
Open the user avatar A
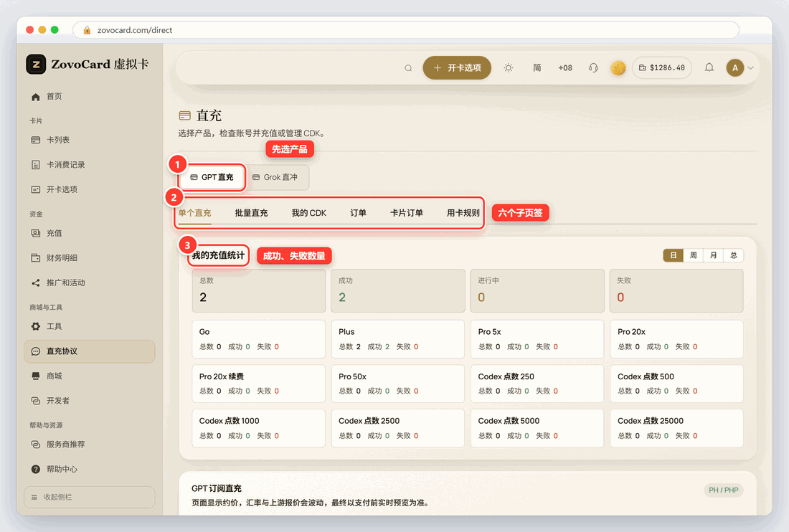(734, 68)
